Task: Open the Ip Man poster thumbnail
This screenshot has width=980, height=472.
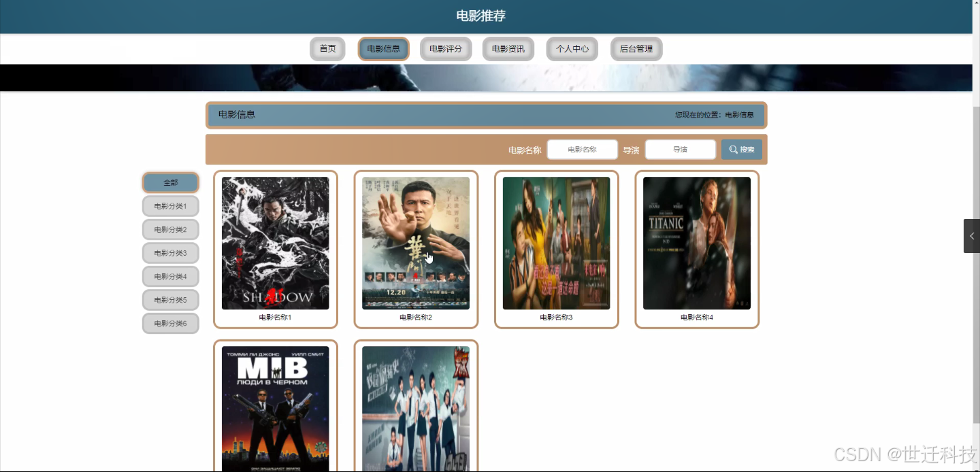Action: (x=416, y=243)
